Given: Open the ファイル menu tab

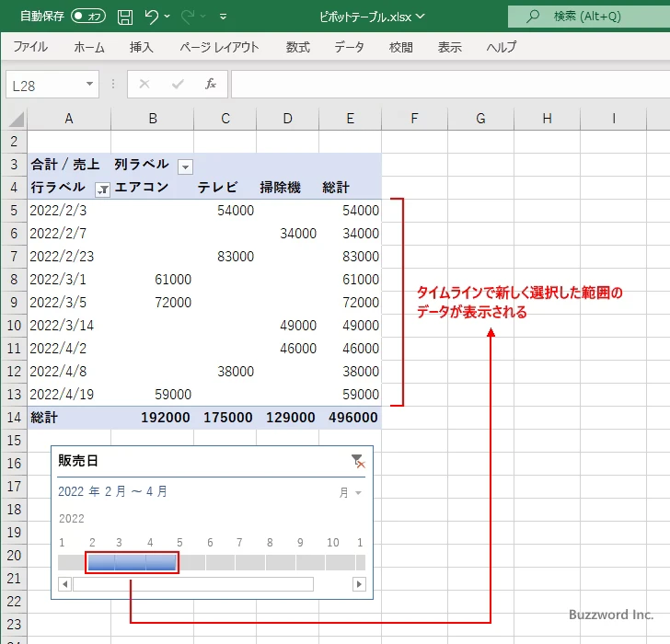Looking at the screenshot, I should coord(30,47).
